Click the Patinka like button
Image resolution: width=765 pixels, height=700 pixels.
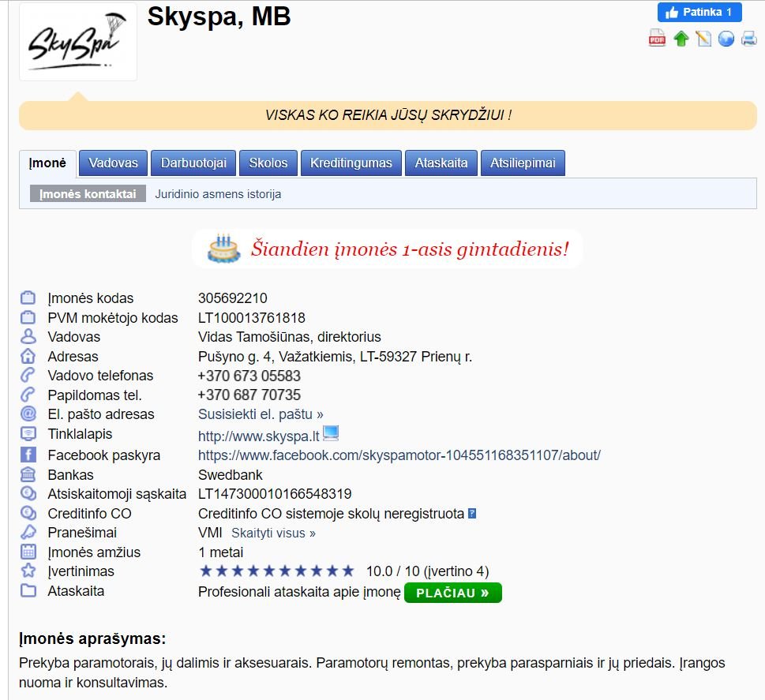(x=699, y=12)
